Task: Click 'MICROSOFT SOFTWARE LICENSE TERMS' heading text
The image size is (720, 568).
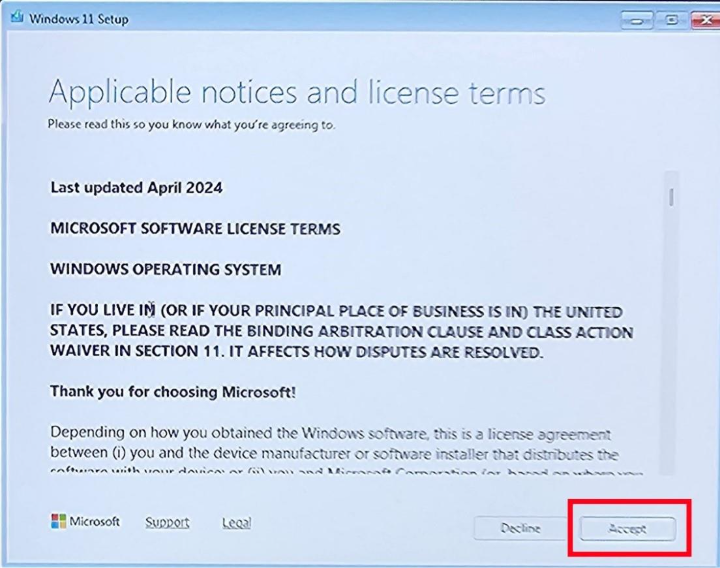Action: pyautogui.click(x=195, y=229)
